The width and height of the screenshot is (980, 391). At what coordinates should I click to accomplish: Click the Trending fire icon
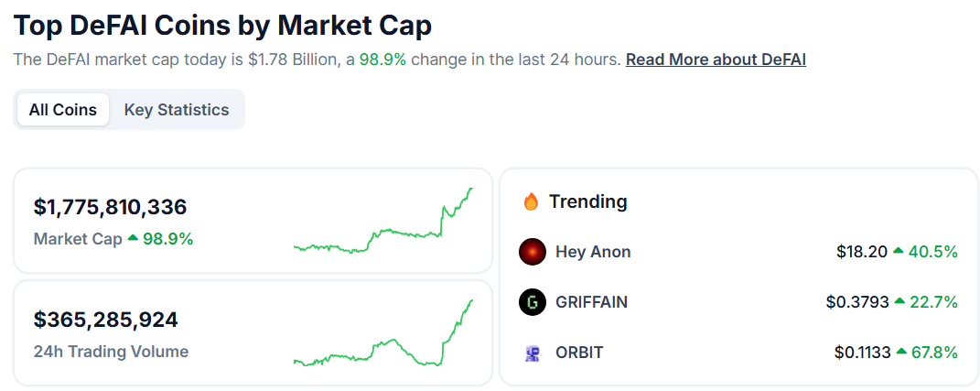(x=531, y=201)
